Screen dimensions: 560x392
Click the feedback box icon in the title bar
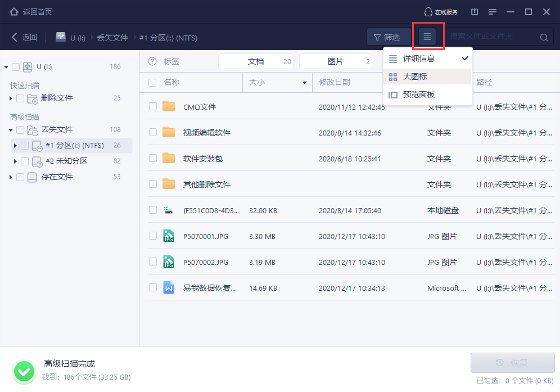[x=474, y=11]
